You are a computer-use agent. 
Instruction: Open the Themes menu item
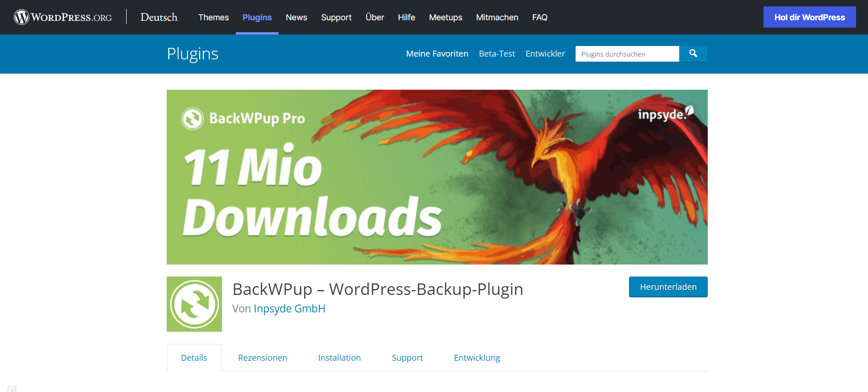tap(214, 17)
